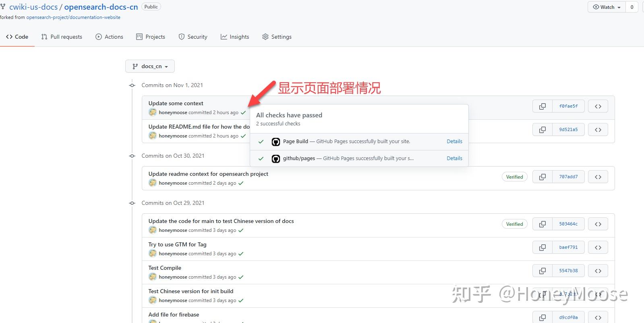Copy full SHA for commit d9cdf0a
Viewport: 644px width, 323px height.
[x=543, y=317]
